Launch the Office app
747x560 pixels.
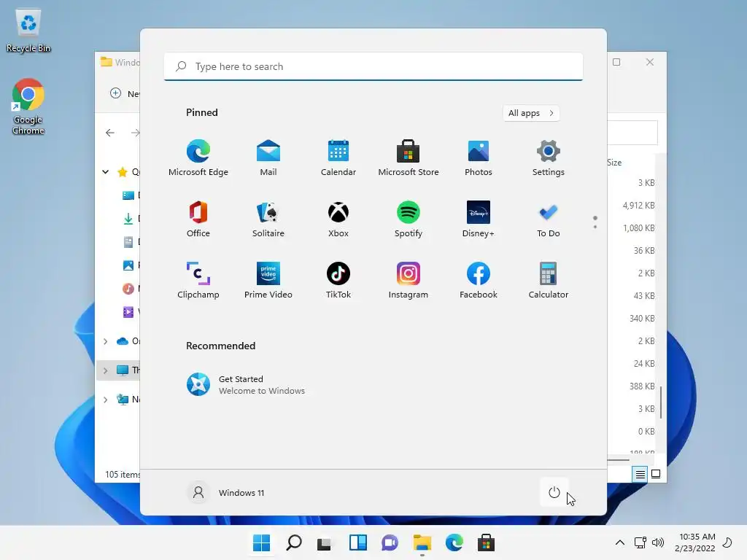pyautogui.click(x=198, y=219)
